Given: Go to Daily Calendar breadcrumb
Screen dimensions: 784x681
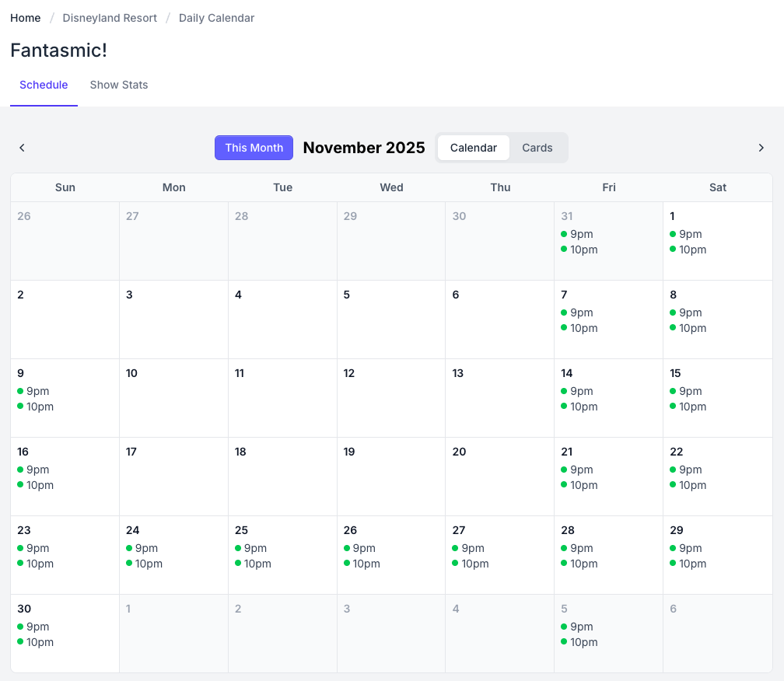Looking at the screenshot, I should tap(216, 18).
